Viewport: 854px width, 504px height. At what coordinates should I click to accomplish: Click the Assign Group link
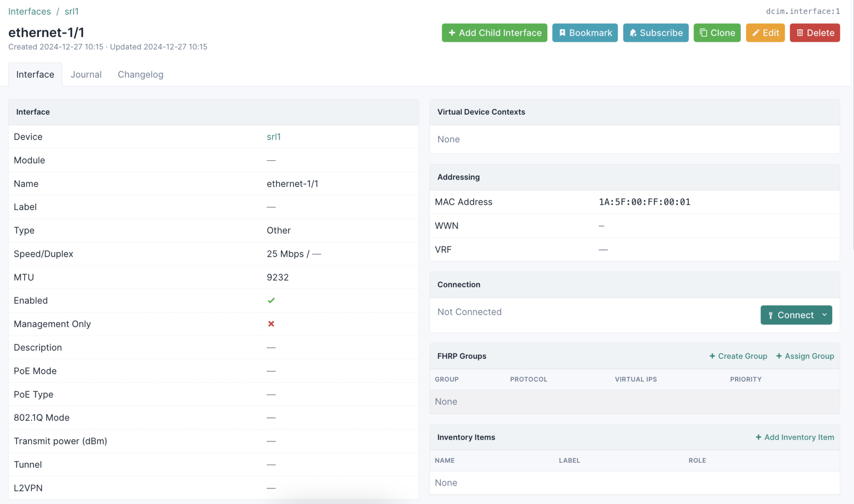[x=805, y=356]
